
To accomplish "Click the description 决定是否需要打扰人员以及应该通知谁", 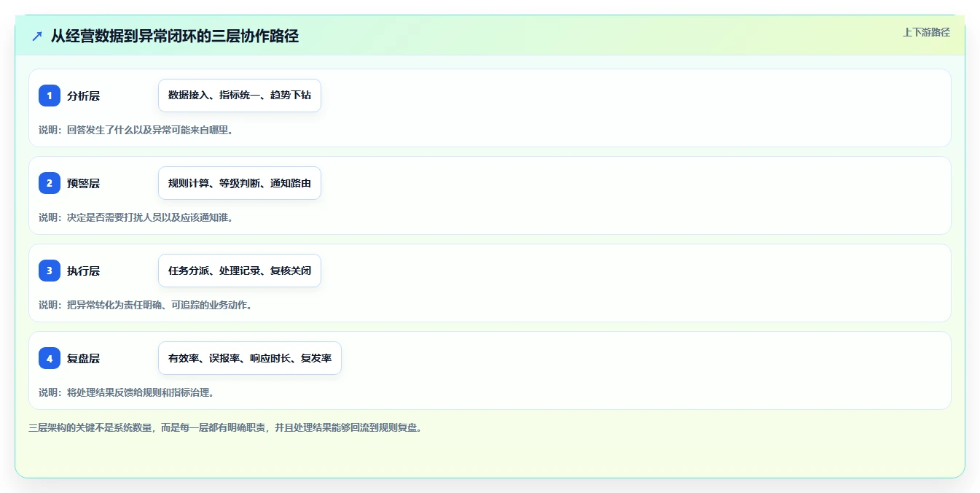I will [149, 217].
